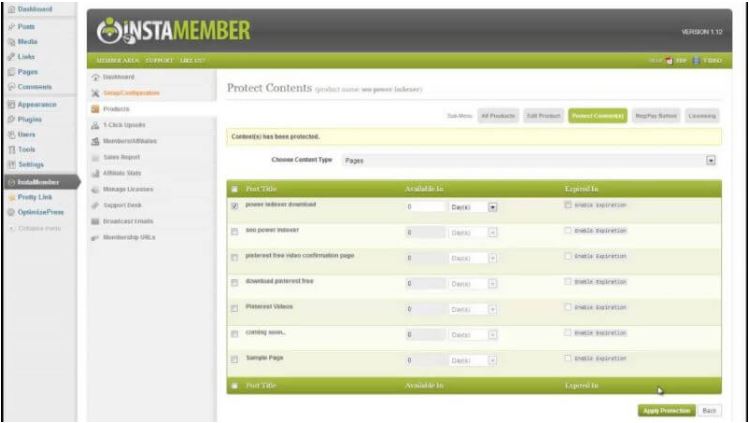Open WordPress Dashboard link at sidebar top

coord(34,9)
